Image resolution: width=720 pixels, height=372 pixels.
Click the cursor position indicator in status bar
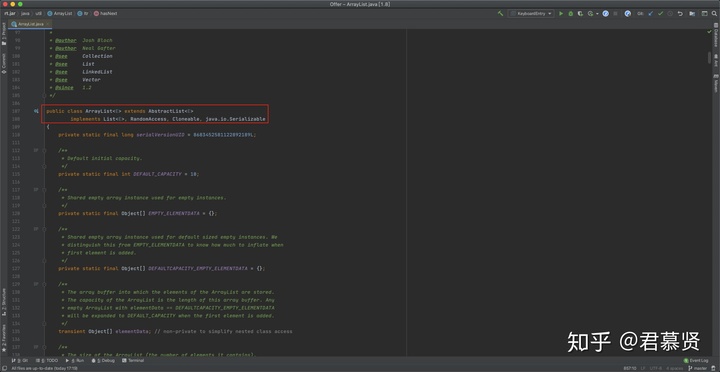(630, 368)
